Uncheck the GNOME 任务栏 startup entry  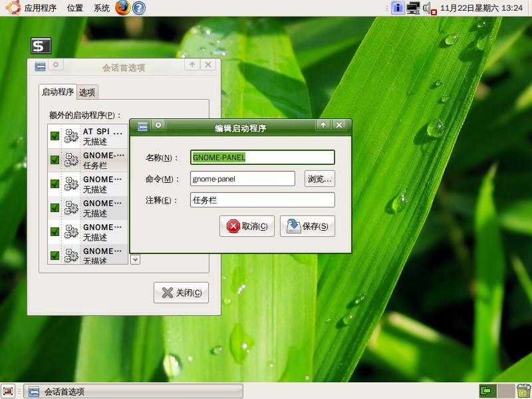pyautogui.click(x=55, y=160)
